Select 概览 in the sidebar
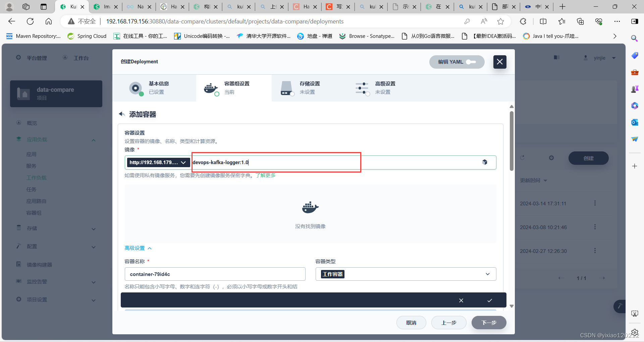 [32, 123]
